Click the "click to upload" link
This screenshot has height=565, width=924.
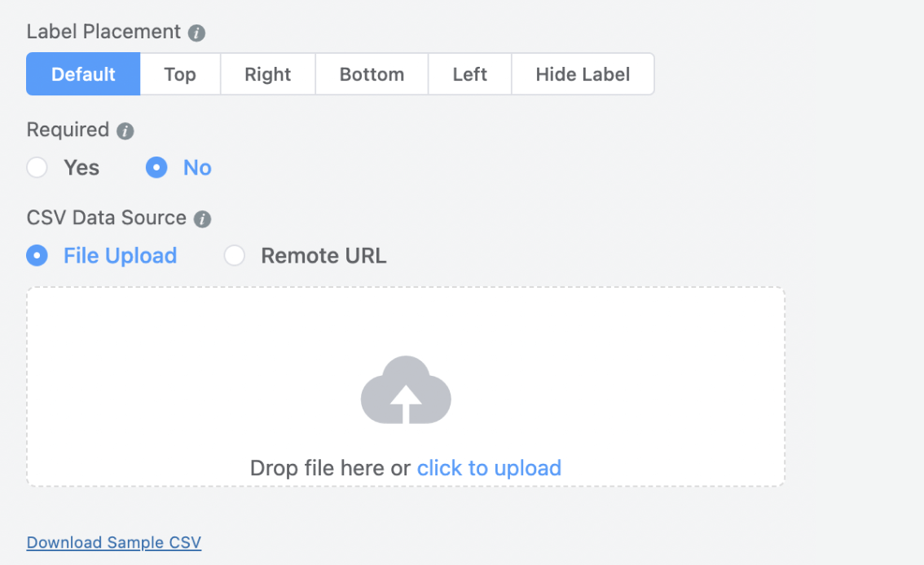(x=489, y=468)
